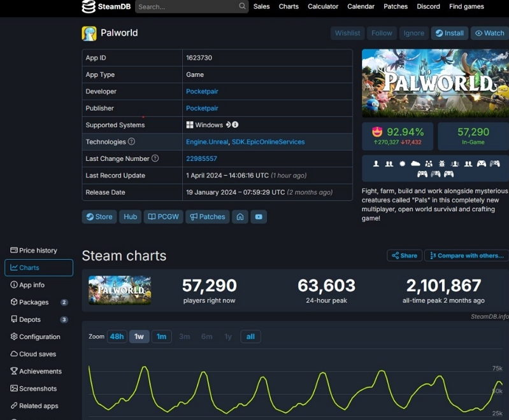This screenshot has width=509, height=420.
Task: Open the PCGW wiki button
Action: (x=163, y=216)
